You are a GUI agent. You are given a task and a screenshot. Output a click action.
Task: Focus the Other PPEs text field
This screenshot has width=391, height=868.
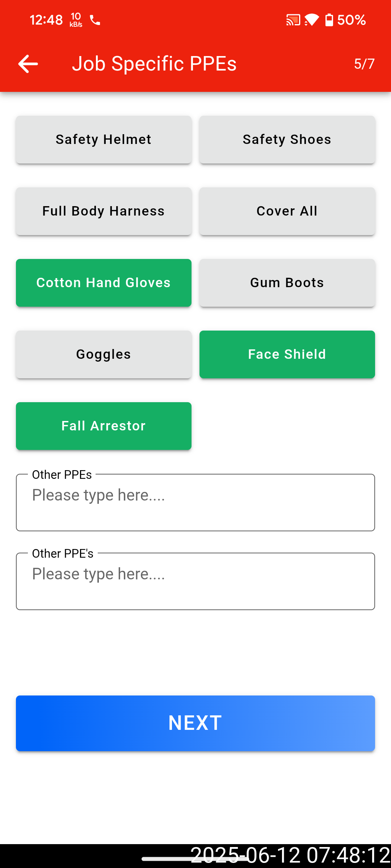[x=195, y=503]
